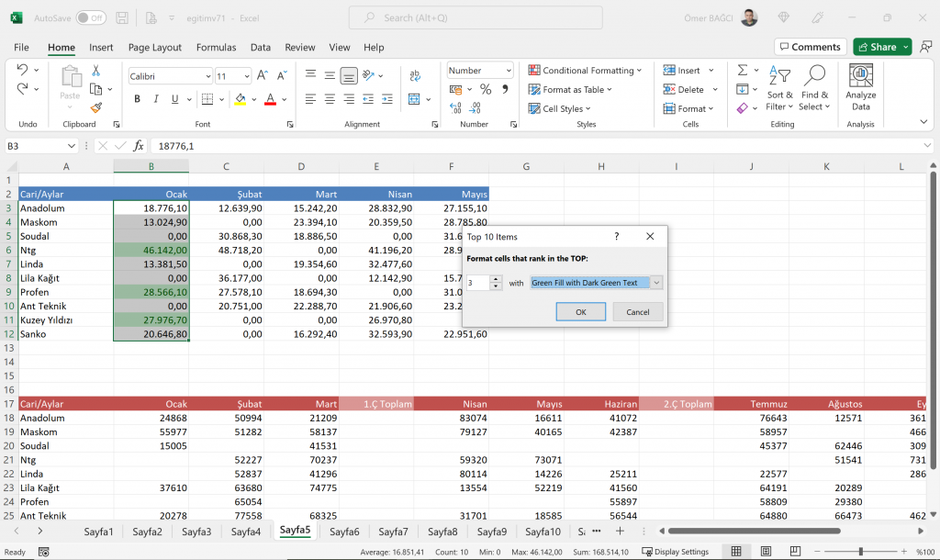Open Display Settings in status bar

click(x=675, y=552)
